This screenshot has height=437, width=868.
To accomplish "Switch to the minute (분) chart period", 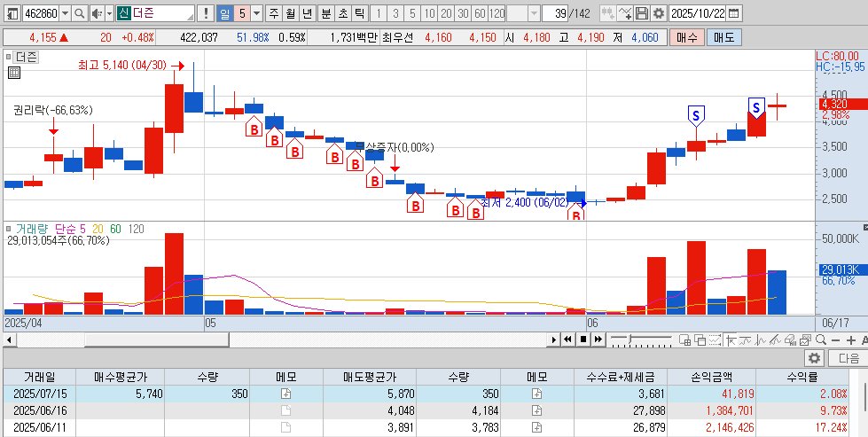I will coord(325,14).
